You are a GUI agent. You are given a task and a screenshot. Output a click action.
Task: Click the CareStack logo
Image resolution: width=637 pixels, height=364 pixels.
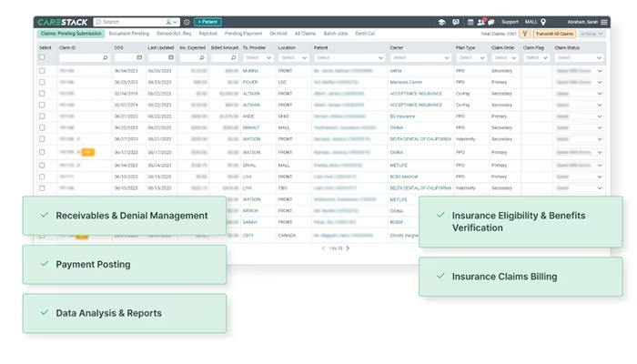[x=63, y=22]
